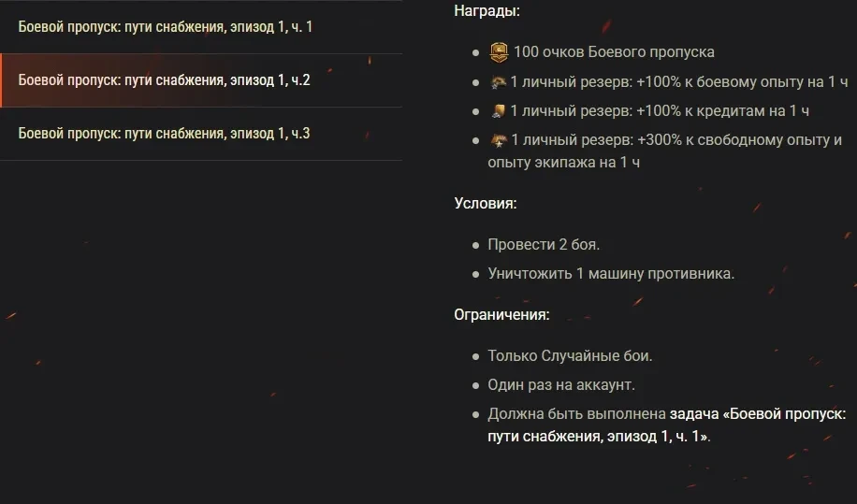Click the free experience reserve icon
This screenshot has height=504, width=857.
tap(498, 140)
